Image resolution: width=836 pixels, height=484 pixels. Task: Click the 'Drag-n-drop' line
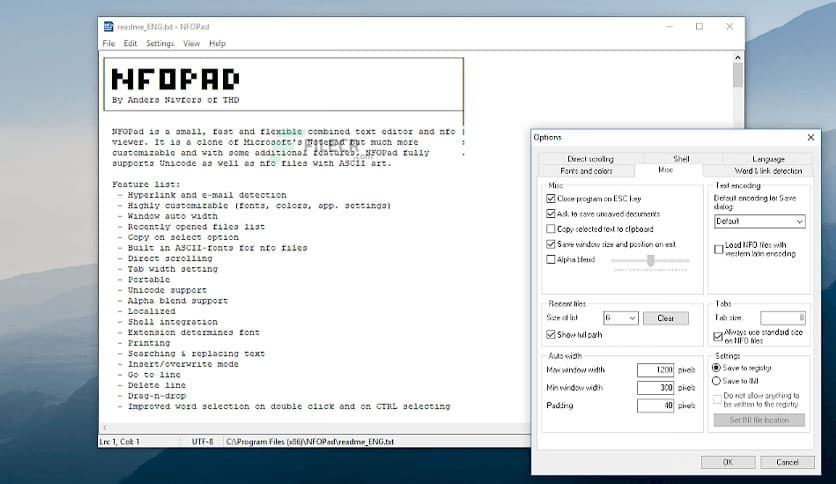pyautogui.click(x=157, y=396)
